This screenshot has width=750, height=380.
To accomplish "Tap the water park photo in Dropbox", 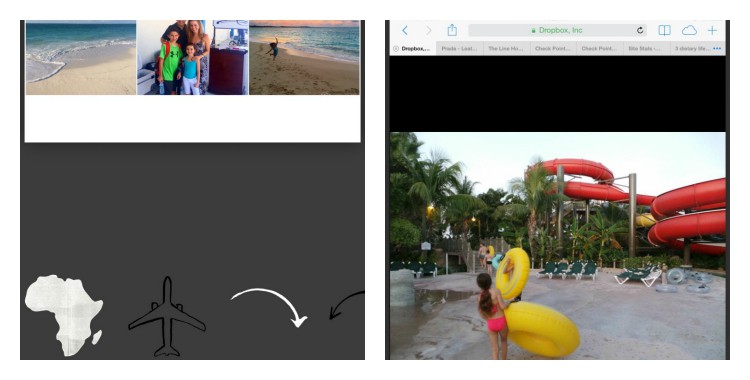I will (x=558, y=246).
